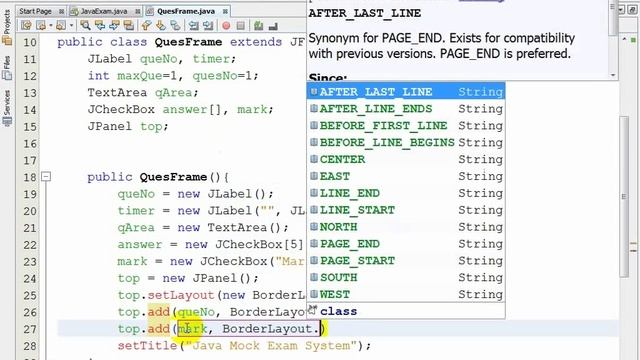640x360 pixels.
Task: Click the field icon beside EAST
Action: [x=314, y=176]
